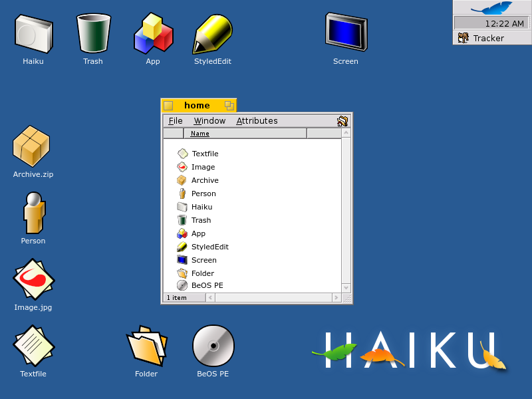The image size is (532, 399).
Task: Select the BeOS PE disc icon on desktop
Action: [213, 346]
